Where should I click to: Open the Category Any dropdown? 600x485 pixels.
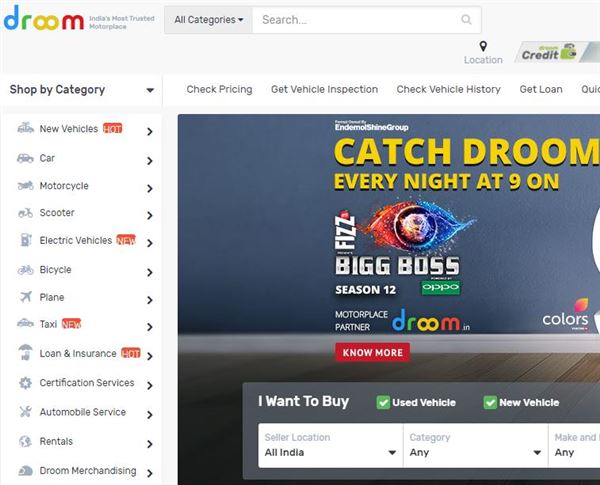(476, 445)
